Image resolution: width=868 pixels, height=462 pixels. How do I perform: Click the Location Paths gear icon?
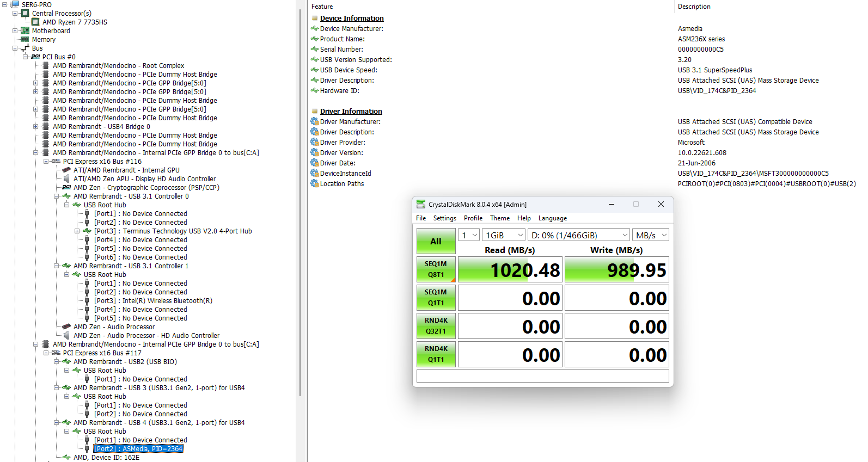point(314,183)
